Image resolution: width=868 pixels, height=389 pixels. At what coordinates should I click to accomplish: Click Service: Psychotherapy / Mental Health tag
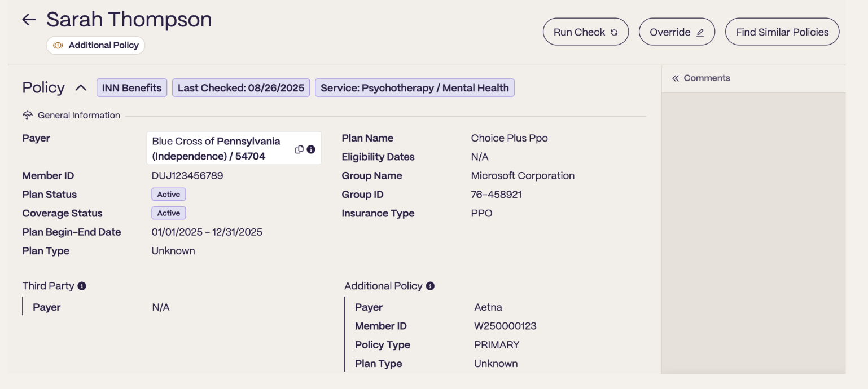tap(415, 88)
